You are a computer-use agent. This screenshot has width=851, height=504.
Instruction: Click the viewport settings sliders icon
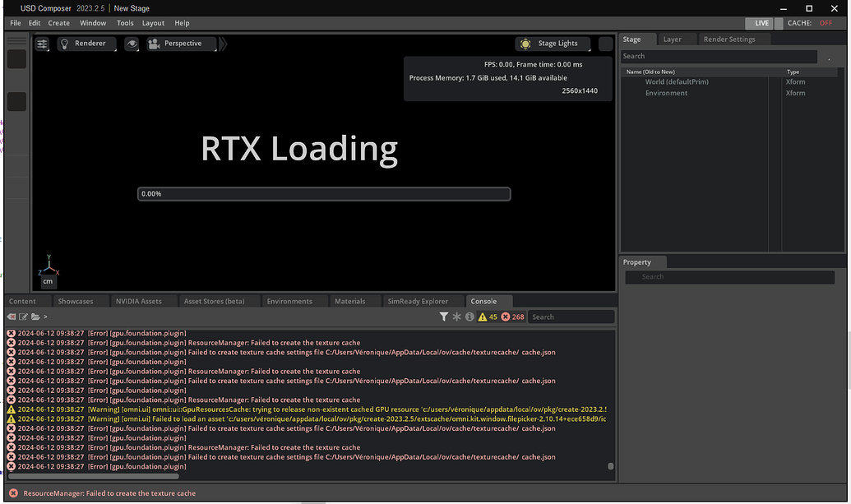[42, 44]
